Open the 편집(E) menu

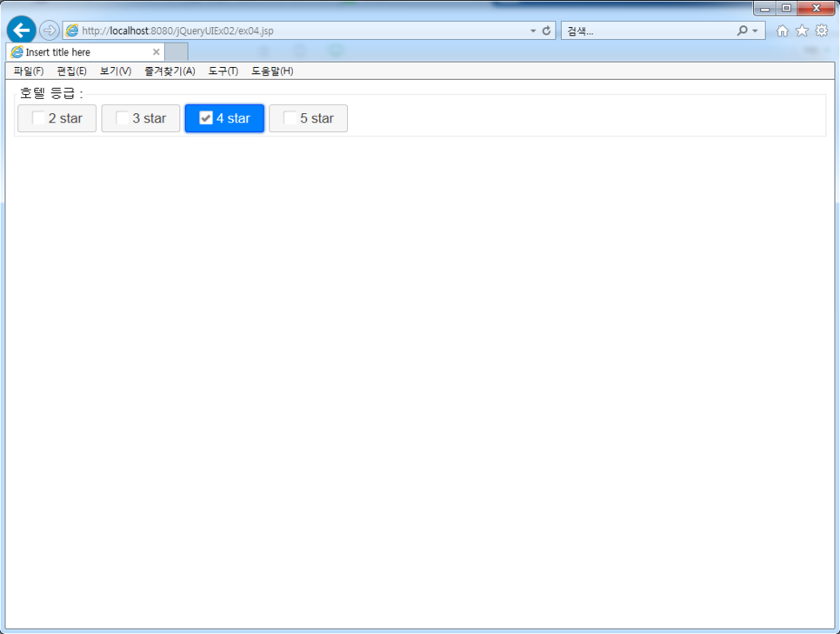coord(72,71)
